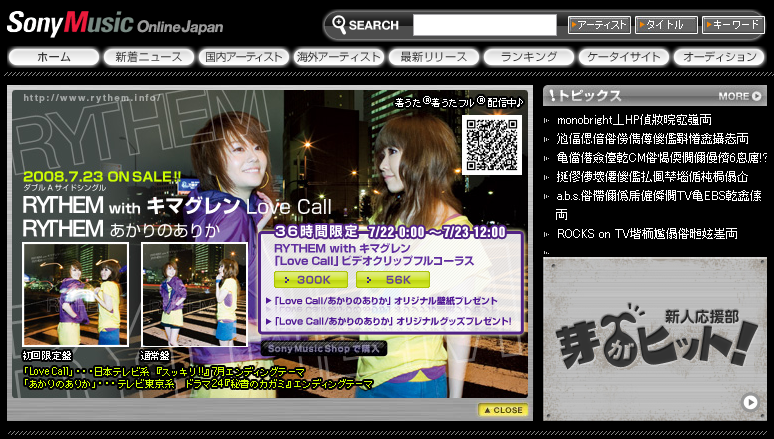Click the Sony Music Online Japan logo
The width and height of the screenshot is (774, 439).
click(115, 23)
